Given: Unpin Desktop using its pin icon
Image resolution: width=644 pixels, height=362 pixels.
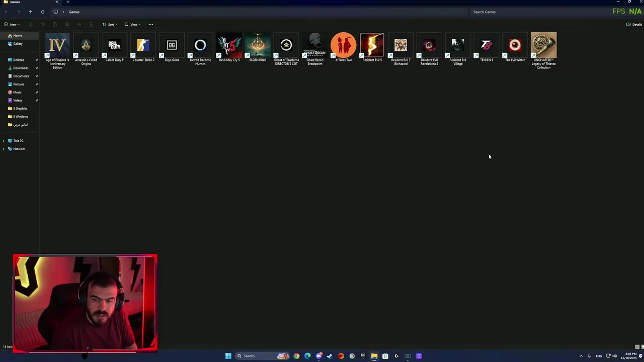Looking at the screenshot, I should click(37, 60).
